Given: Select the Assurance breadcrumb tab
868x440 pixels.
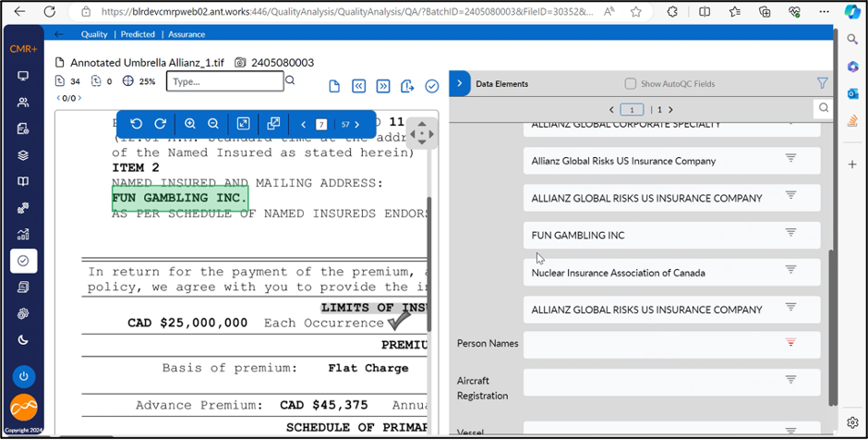Looking at the screenshot, I should pos(187,34).
